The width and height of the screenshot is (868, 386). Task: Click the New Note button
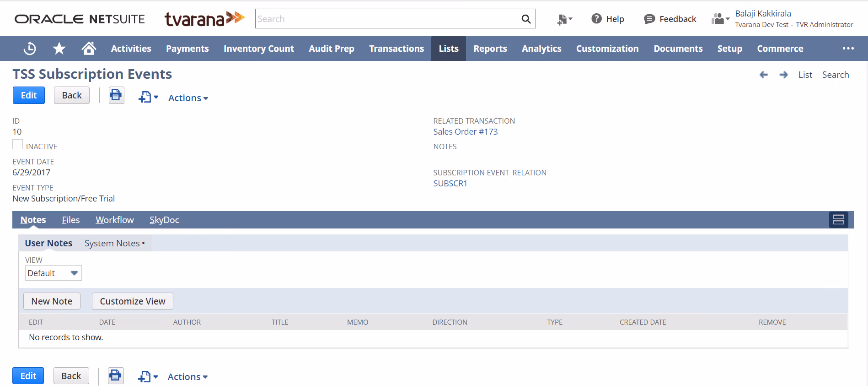click(x=52, y=301)
